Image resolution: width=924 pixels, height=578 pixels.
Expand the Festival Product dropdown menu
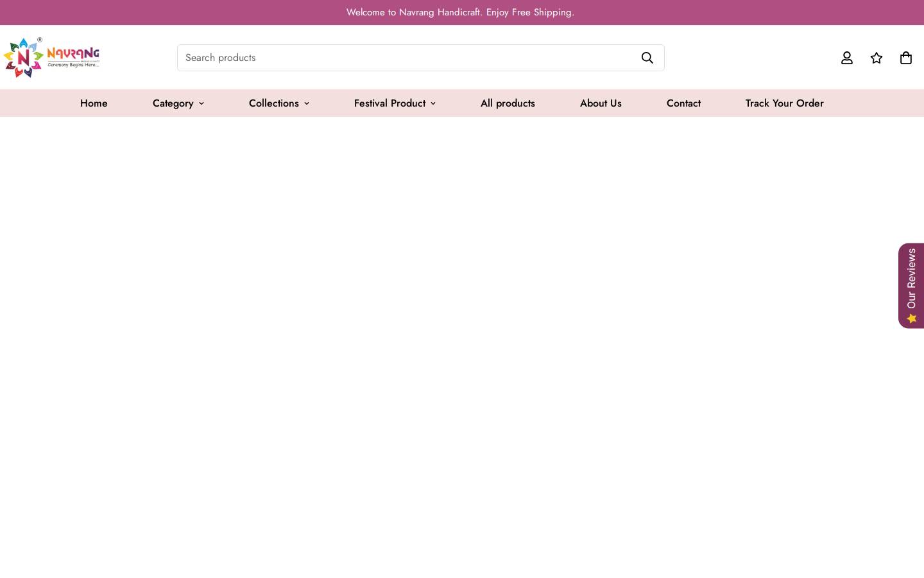point(395,103)
